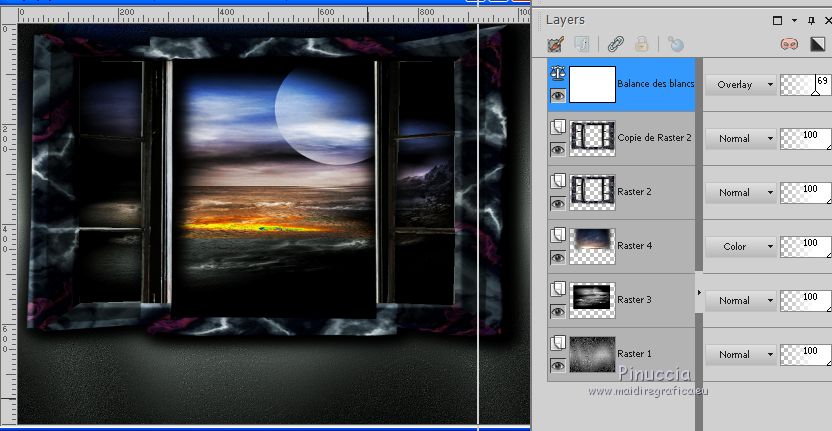This screenshot has height=431, width=832.
Task: Open blend mode dropdown for Raster 1
Action: coord(741,355)
